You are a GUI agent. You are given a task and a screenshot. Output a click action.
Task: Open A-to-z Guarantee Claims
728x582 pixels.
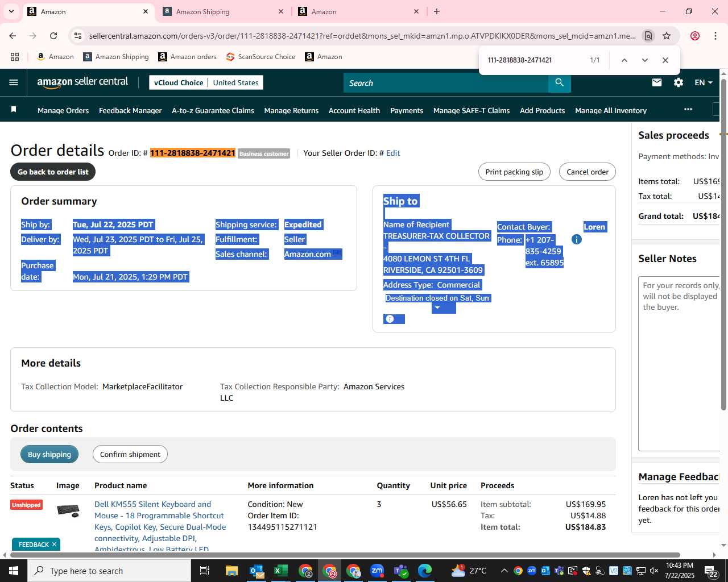pyautogui.click(x=213, y=110)
